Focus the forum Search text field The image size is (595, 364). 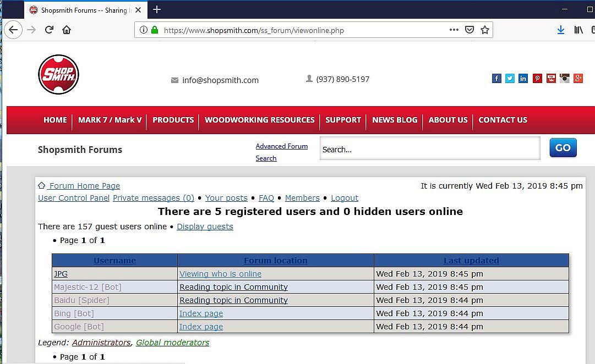(430, 148)
